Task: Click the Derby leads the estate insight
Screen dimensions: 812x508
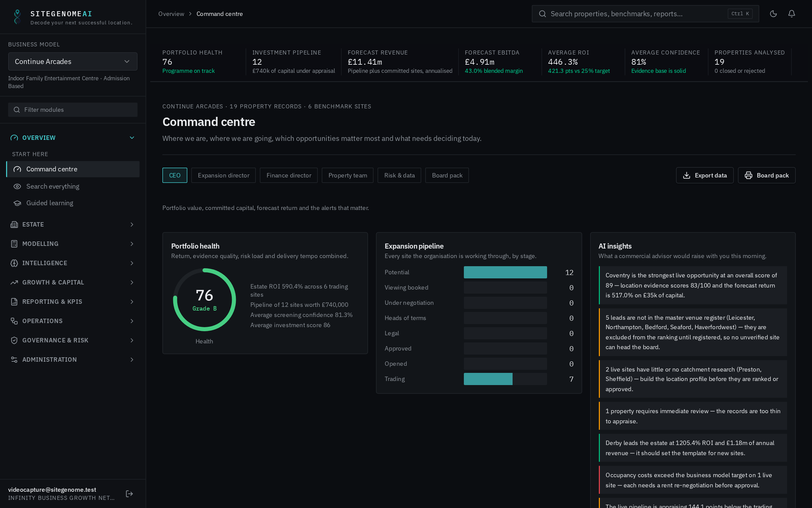Action: click(x=693, y=448)
